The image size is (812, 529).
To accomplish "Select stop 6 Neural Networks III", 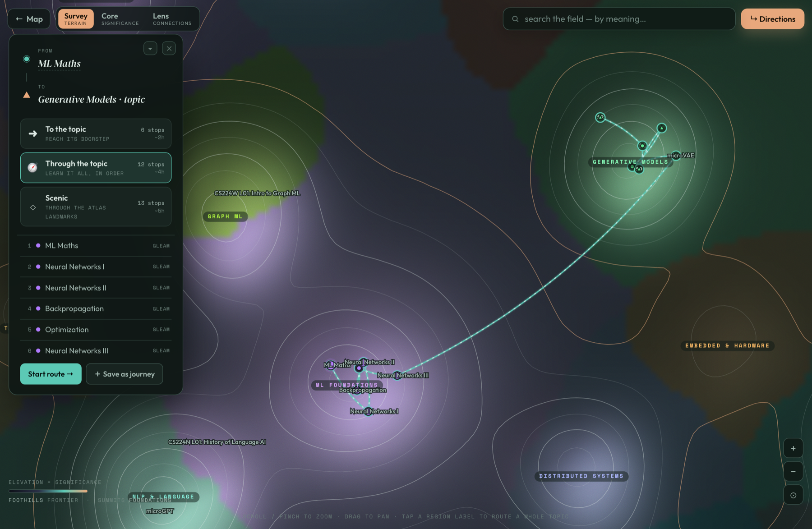I will pos(96,350).
